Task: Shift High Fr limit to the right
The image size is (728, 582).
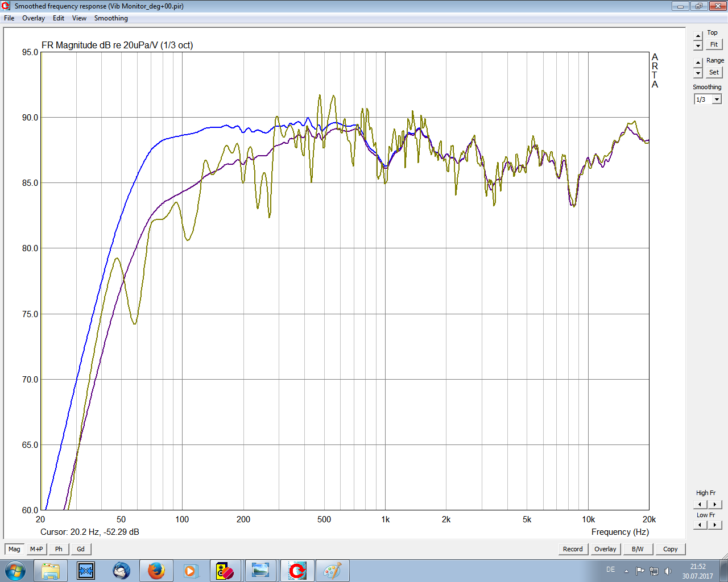Action: pyautogui.click(x=714, y=504)
